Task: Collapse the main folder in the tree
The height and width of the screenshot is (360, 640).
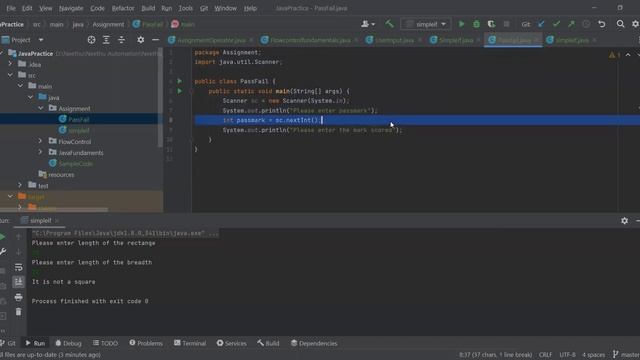Action: coord(20,86)
